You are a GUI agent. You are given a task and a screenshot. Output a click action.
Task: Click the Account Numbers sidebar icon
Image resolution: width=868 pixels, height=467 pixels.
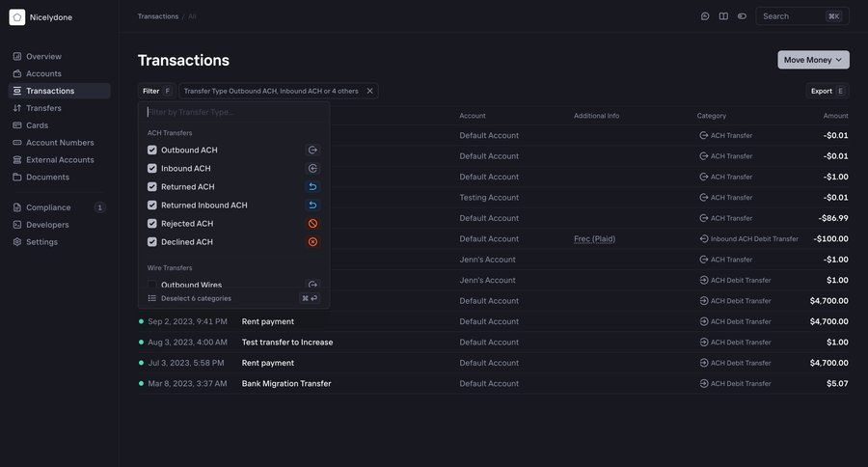pyautogui.click(x=17, y=143)
